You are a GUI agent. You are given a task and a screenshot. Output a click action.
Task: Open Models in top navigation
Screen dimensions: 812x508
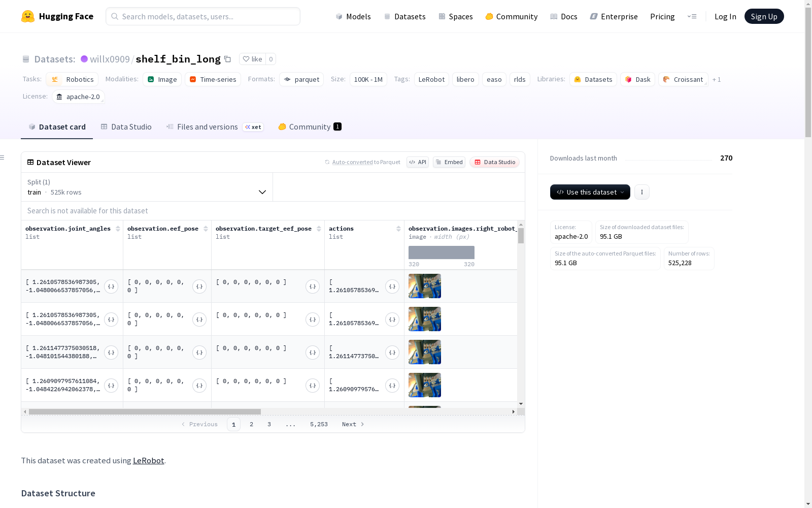click(353, 16)
